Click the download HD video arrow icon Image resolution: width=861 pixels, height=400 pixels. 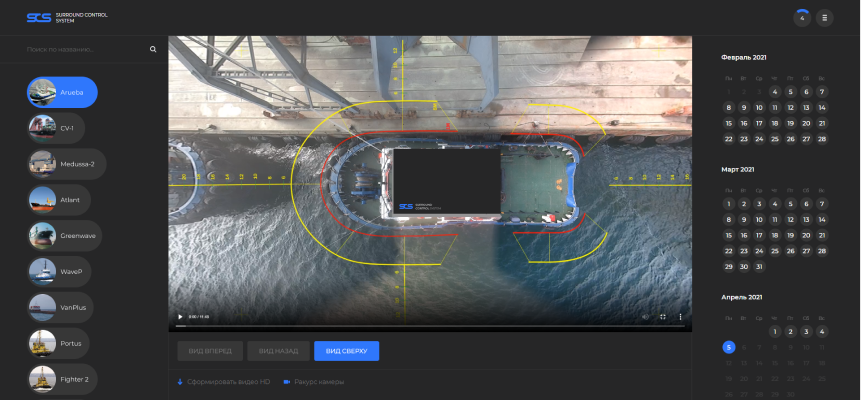click(180, 381)
